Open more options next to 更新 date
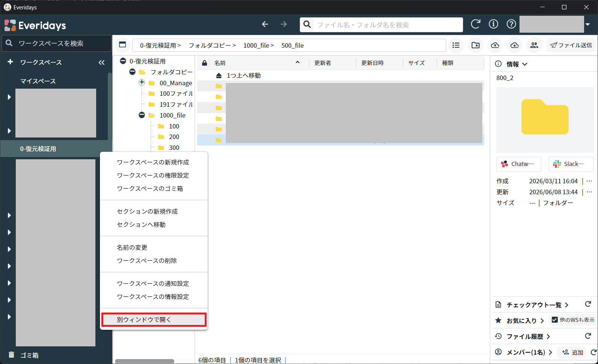This screenshot has height=364, width=598. 589,192
